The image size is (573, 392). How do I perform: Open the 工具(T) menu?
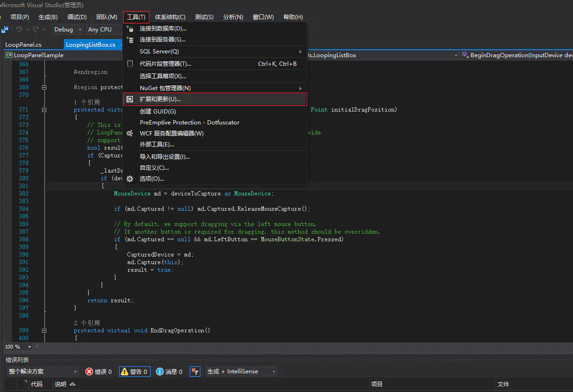tap(136, 17)
